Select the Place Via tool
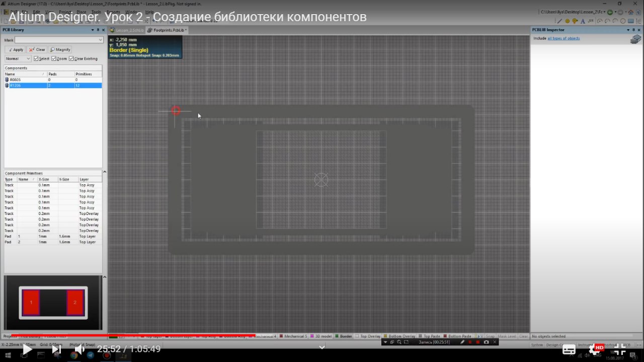 pos(575,21)
